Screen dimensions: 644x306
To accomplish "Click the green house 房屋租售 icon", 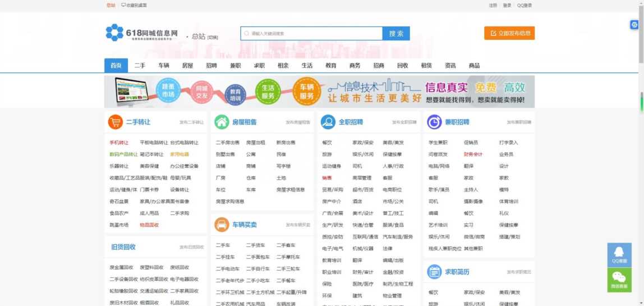I will (222, 122).
